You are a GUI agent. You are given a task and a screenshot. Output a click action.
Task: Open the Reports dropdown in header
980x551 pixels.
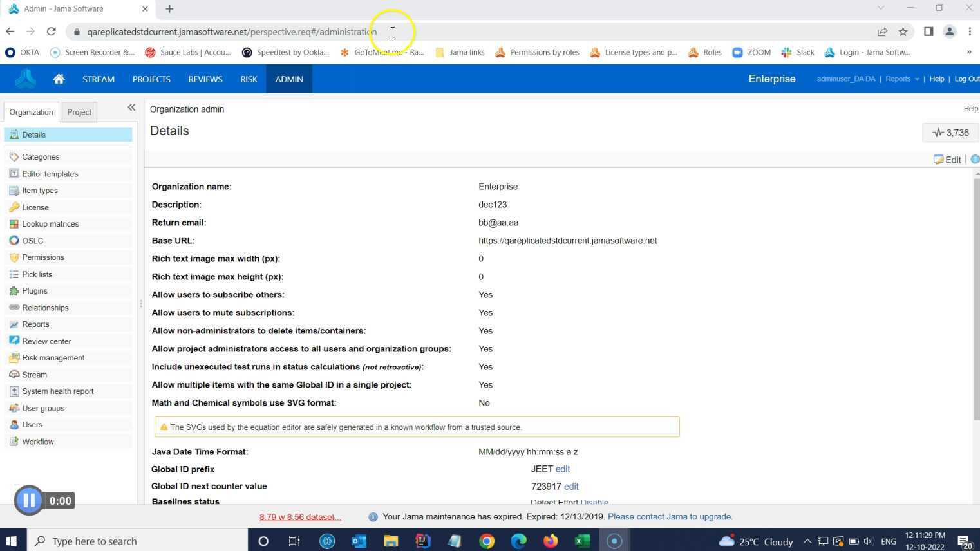pyautogui.click(x=901, y=79)
